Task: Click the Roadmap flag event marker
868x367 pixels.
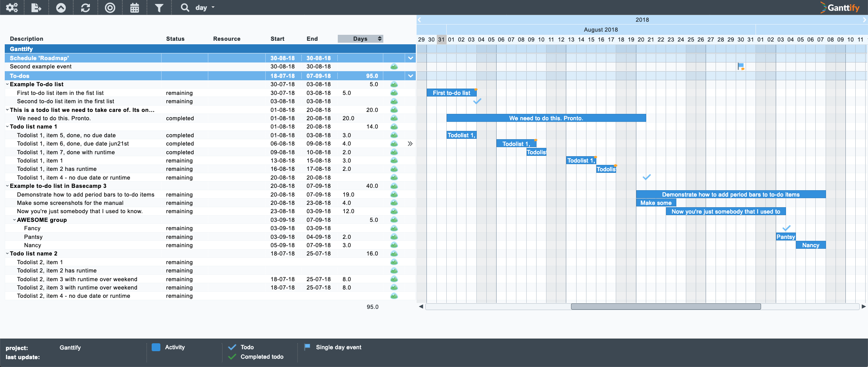Action: pos(740,66)
